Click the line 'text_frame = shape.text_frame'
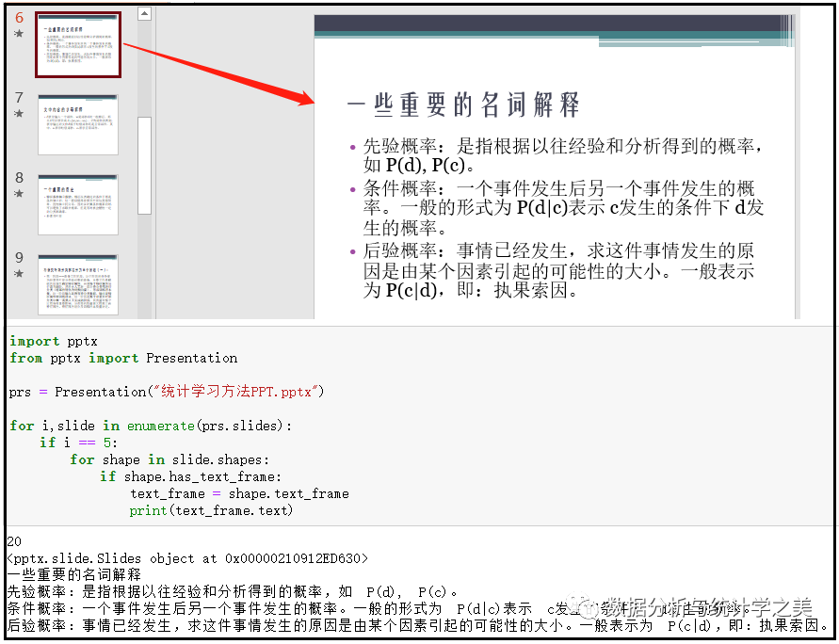This screenshot has width=839, height=644. pyautogui.click(x=240, y=493)
